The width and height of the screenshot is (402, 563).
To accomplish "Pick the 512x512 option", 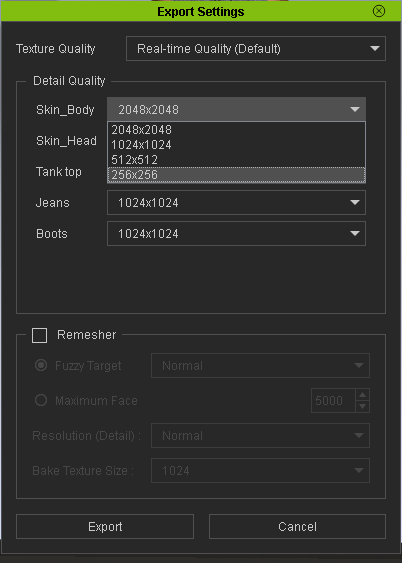I will coord(236,160).
